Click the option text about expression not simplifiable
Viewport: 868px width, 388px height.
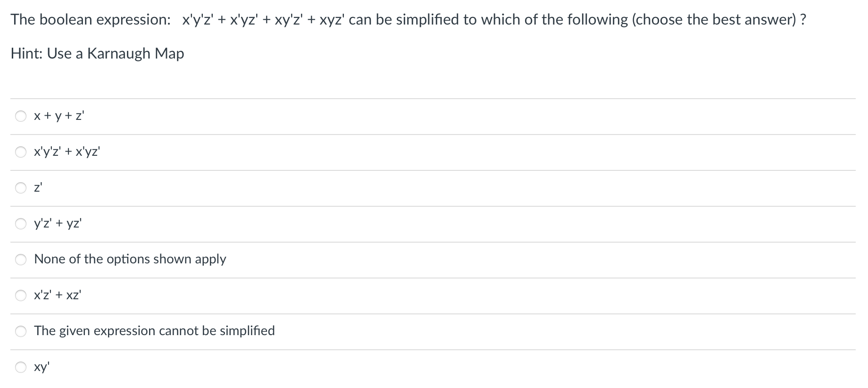pyautogui.click(x=155, y=331)
